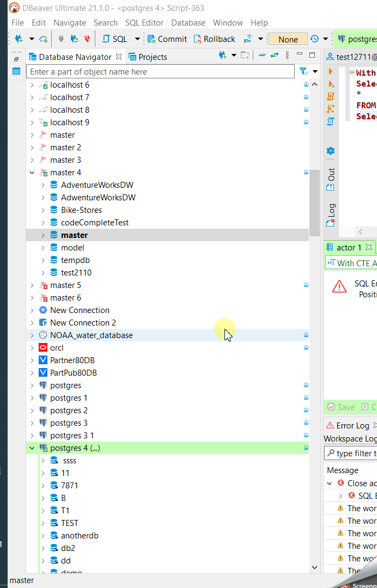Click the cloud connection icon in main toolbar
The height and width of the screenshot is (588, 377).
[44, 39]
